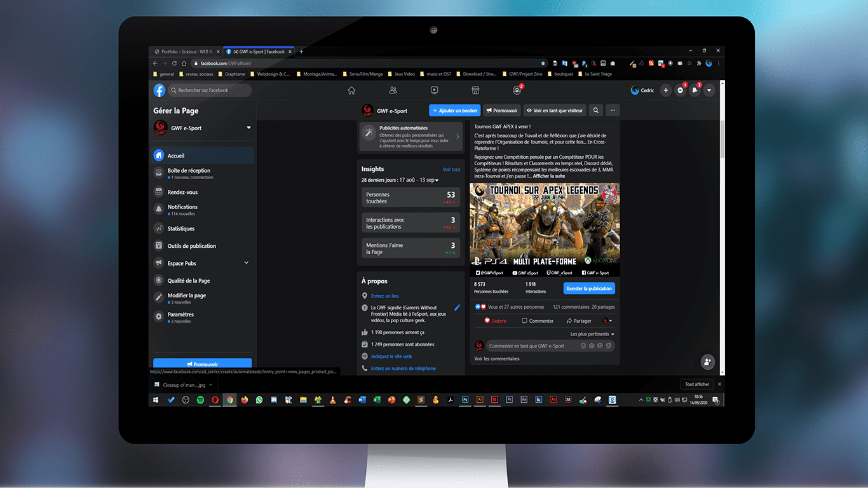The height and width of the screenshot is (488, 868).
Task: Bookmark page with the address bar star
Action: (x=543, y=64)
